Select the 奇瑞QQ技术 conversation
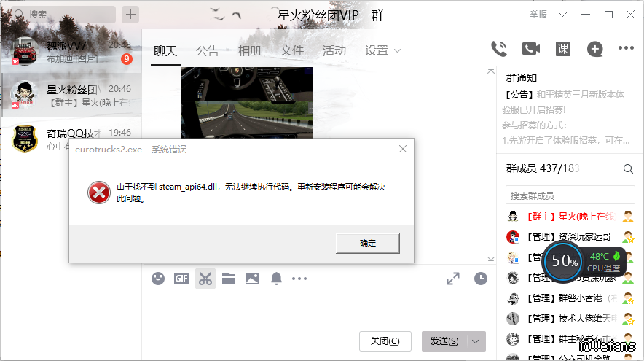This screenshot has height=361, width=644. 71,139
